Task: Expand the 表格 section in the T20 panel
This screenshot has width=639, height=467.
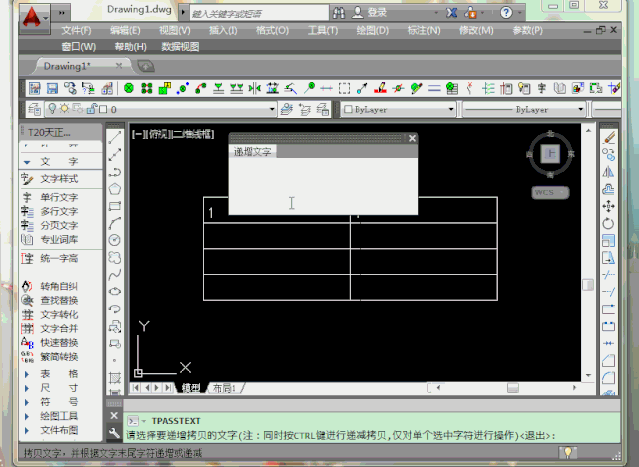Action: 27,374
